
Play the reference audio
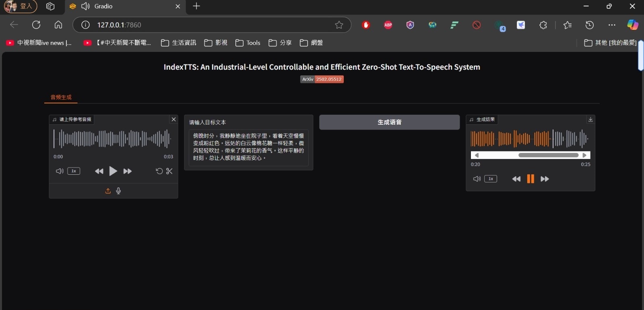[113, 171]
